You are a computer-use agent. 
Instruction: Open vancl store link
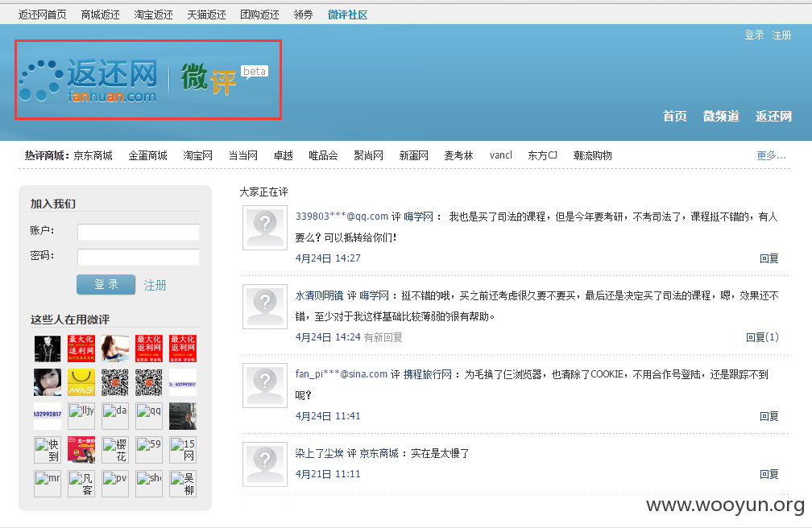pyautogui.click(x=501, y=155)
